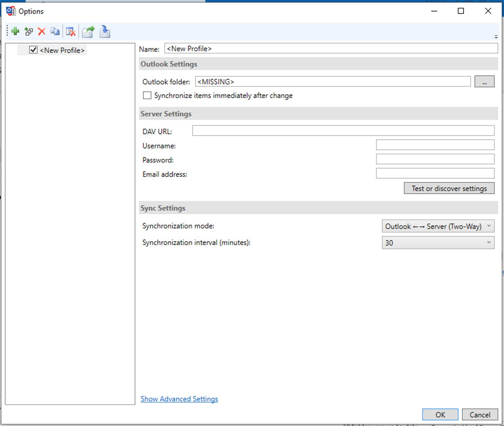Open Synchronization interval minutes dropdown
Screen dimensions: 504x426
pyautogui.click(x=438, y=243)
